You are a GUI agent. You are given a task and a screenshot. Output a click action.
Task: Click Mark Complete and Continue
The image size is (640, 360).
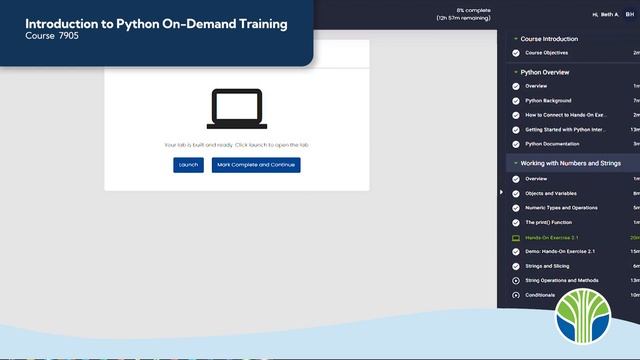click(x=256, y=165)
